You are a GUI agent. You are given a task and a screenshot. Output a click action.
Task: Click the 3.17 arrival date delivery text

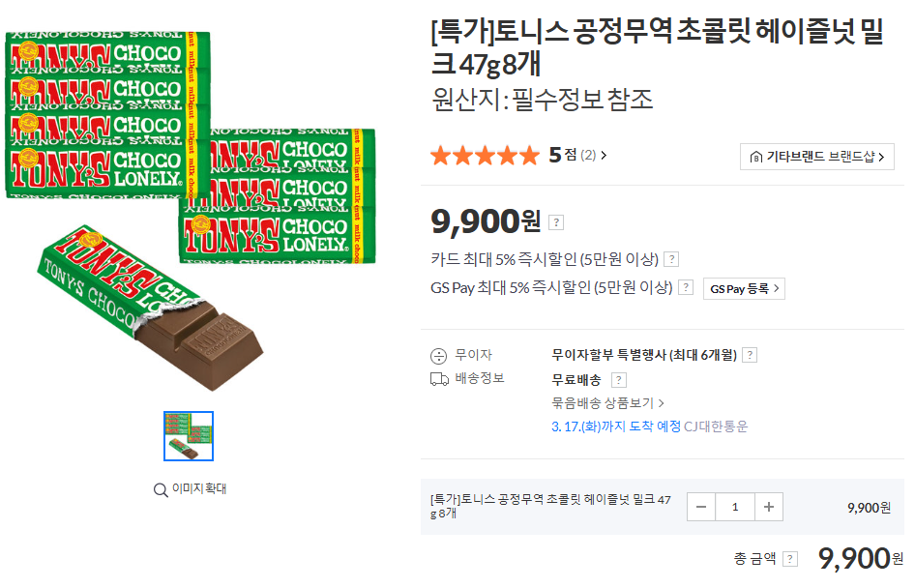pos(615,426)
